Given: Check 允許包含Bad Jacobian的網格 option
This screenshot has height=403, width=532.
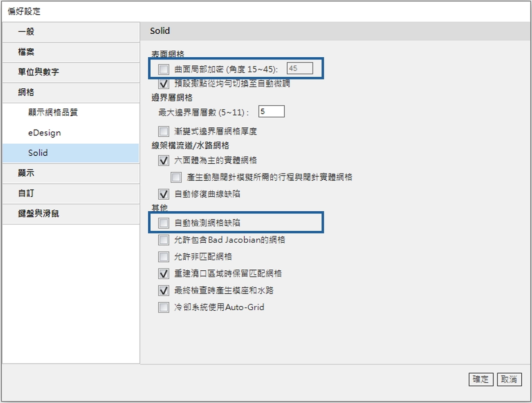Looking at the screenshot, I should (164, 240).
